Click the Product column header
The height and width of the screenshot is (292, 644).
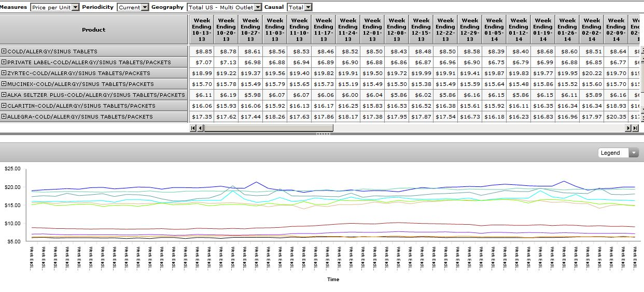click(93, 30)
